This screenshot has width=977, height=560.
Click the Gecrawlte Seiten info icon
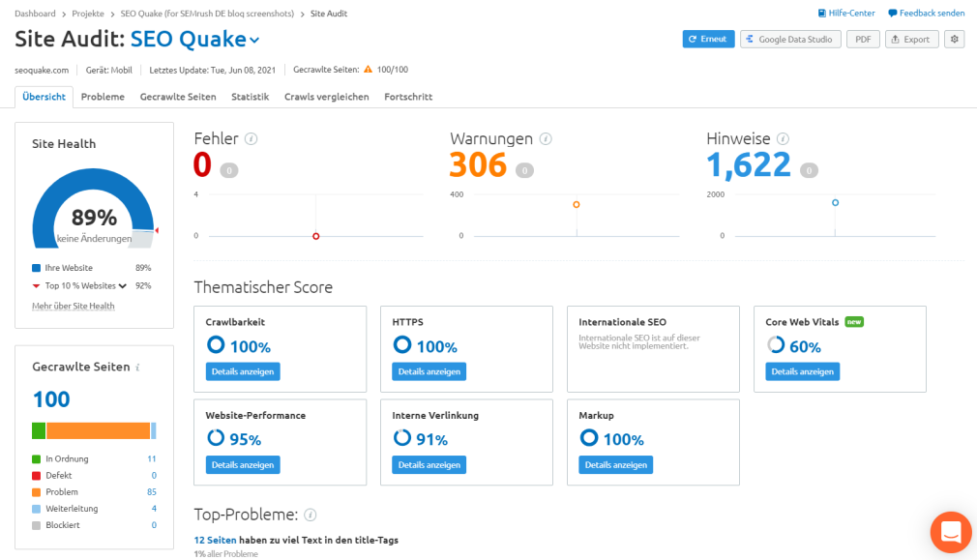[137, 368]
